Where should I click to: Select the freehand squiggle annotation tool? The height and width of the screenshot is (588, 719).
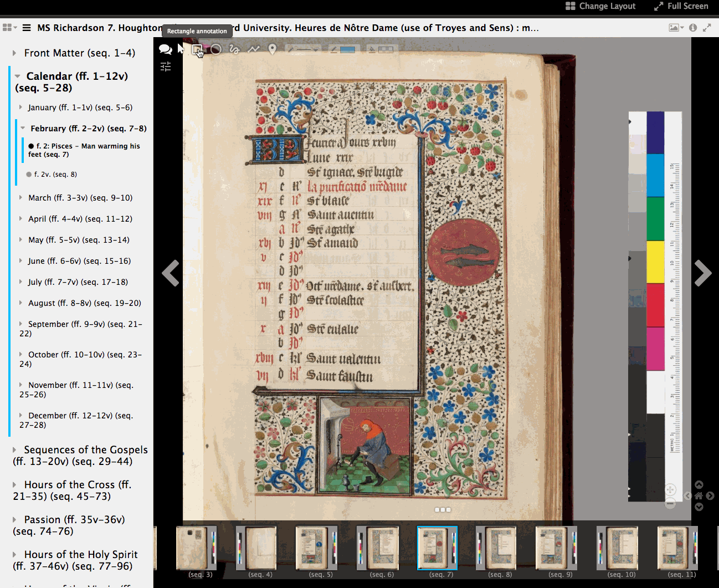coord(234,49)
